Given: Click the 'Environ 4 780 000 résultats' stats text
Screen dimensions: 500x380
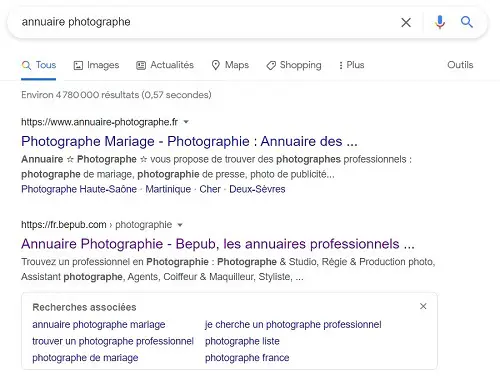Looking at the screenshot, I should [116, 95].
